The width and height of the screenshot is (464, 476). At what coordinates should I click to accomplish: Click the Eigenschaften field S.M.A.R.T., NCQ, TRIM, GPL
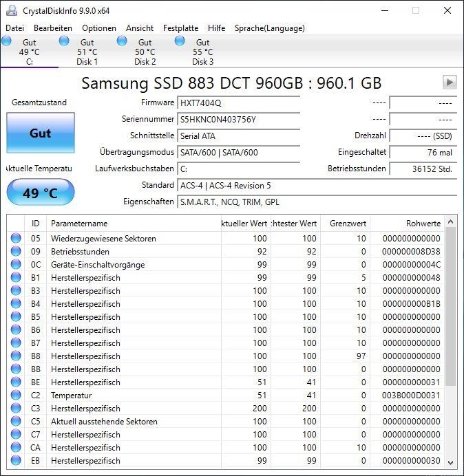[317, 202]
